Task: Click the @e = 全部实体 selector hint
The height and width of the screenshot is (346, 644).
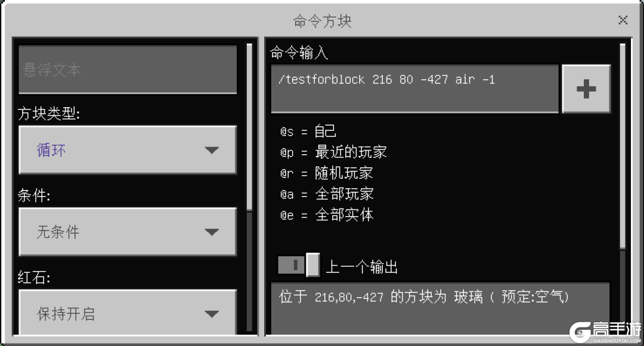Action: pos(327,215)
